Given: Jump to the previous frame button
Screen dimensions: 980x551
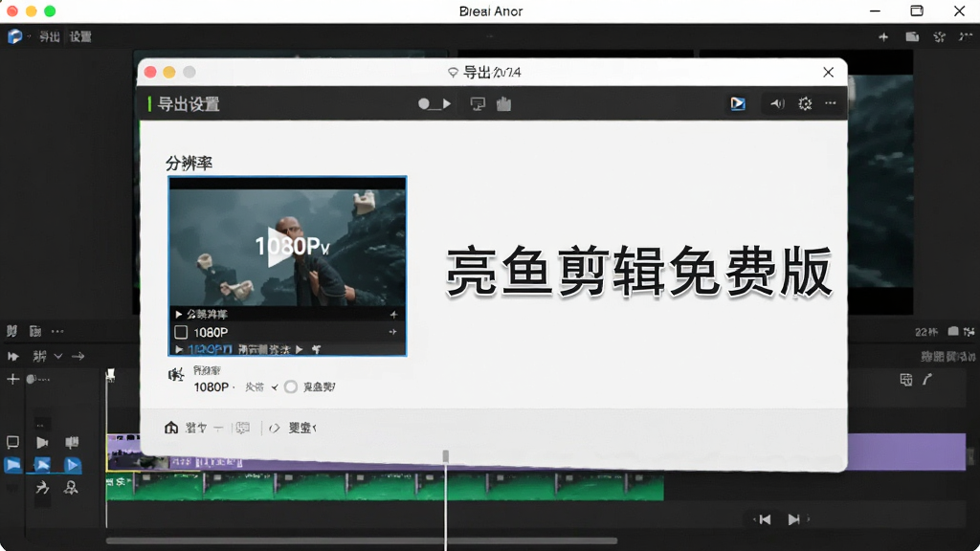Looking at the screenshot, I should [765, 519].
